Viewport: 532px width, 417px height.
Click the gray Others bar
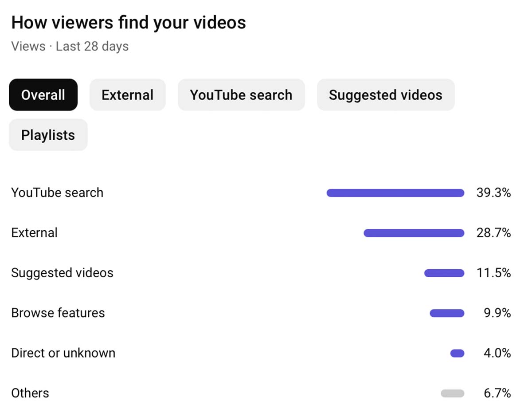tap(452, 393)
